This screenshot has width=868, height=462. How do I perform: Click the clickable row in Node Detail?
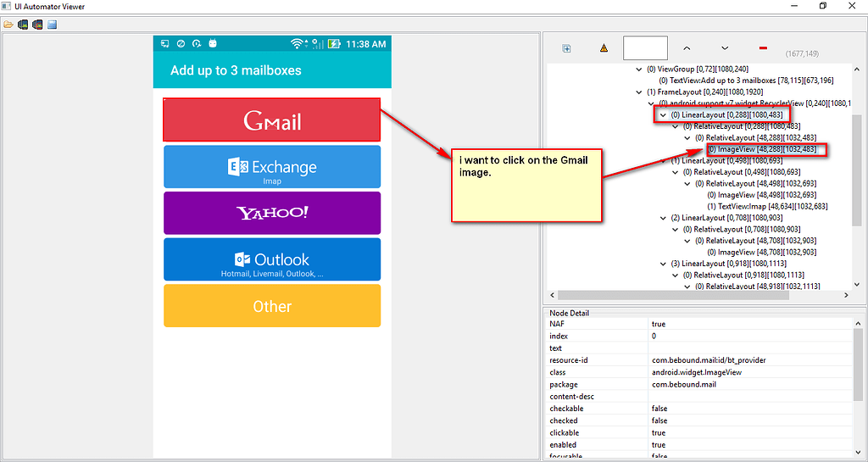pos(699,432)
